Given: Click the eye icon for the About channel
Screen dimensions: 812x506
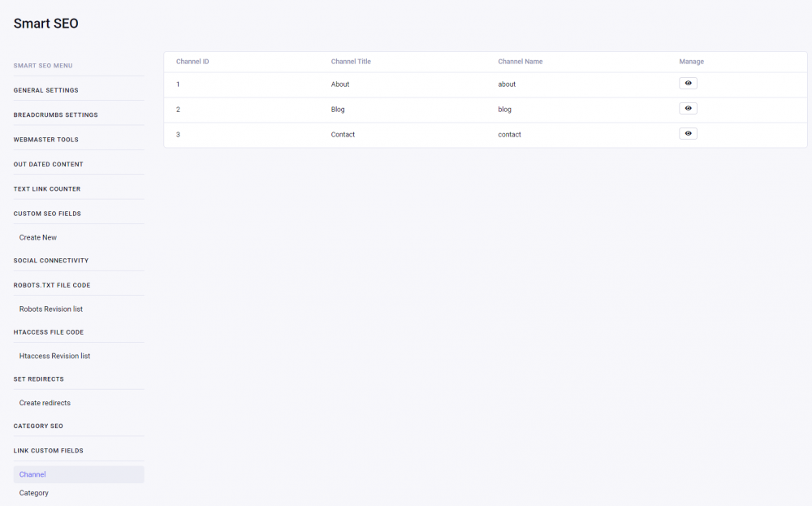Looking at the screenshot, I should tap(688, 83).
